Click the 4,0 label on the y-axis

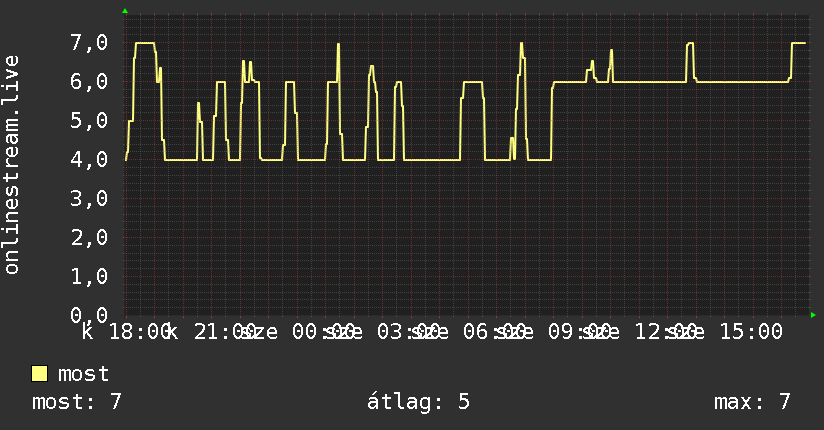[x=89, y=159]
